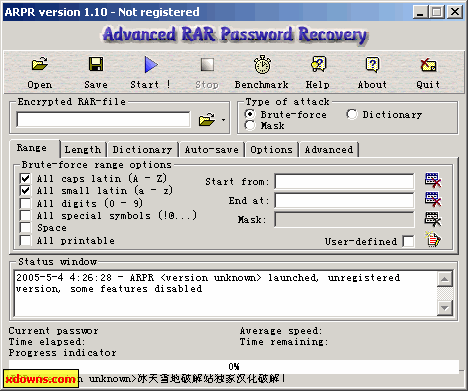Select Mask attack type

(x=250, y=126)
